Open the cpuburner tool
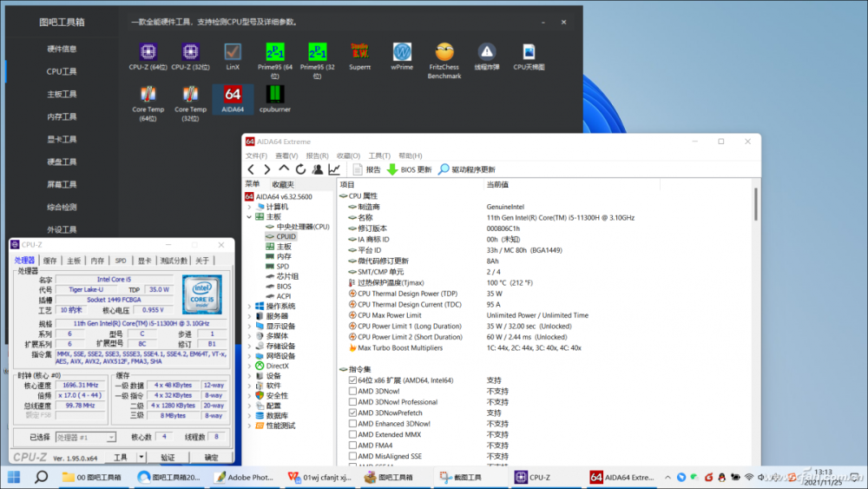 pos(274,95)
